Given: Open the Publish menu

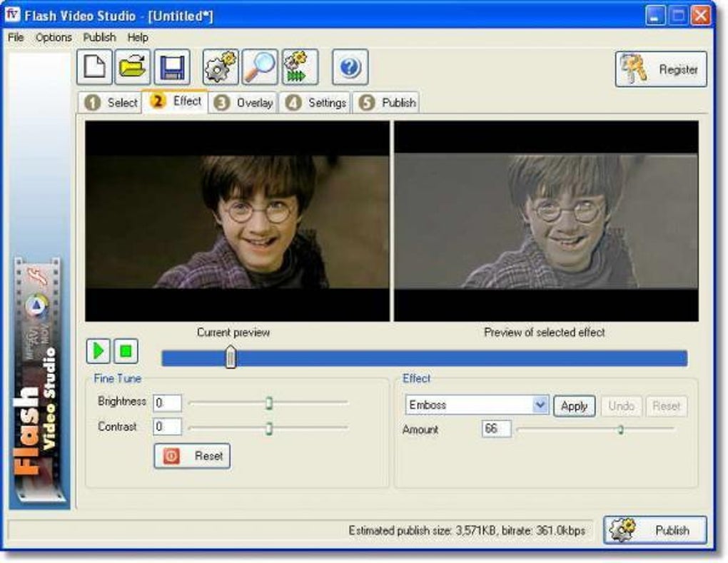Looking at the screenshot, I should pyautogui.click(x=99, y=37).
